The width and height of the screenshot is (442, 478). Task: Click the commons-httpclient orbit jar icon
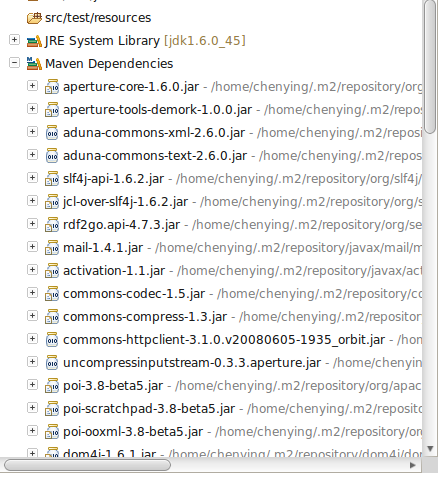(x=52, y=340)
